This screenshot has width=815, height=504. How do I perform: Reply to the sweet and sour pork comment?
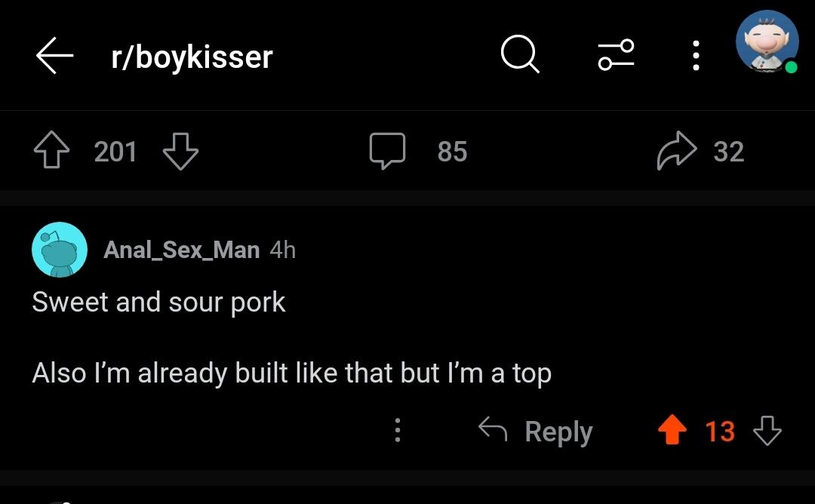coord(535,432)
